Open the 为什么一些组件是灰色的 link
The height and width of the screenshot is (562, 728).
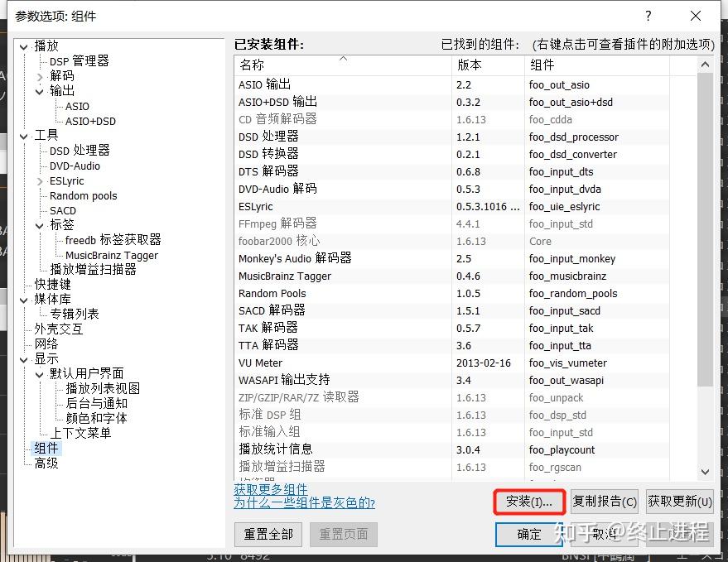pyautogui.click(x=302, y=503)
